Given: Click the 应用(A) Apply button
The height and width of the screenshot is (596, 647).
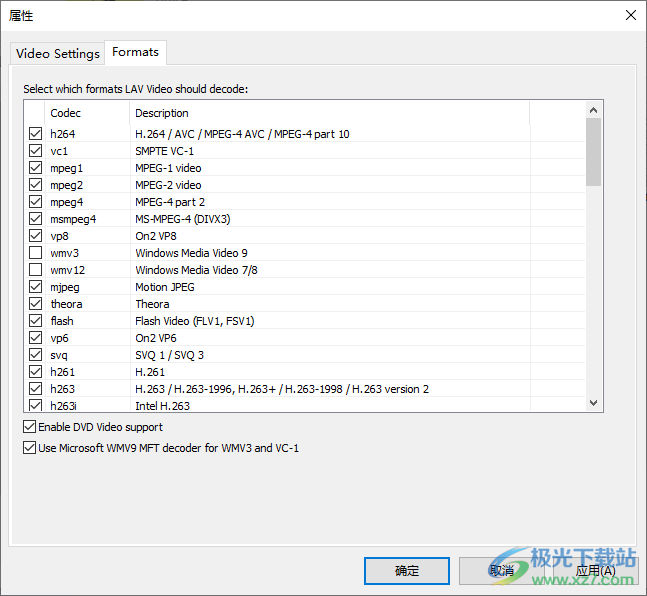Looking at the screenshot, I should [595, 571].
